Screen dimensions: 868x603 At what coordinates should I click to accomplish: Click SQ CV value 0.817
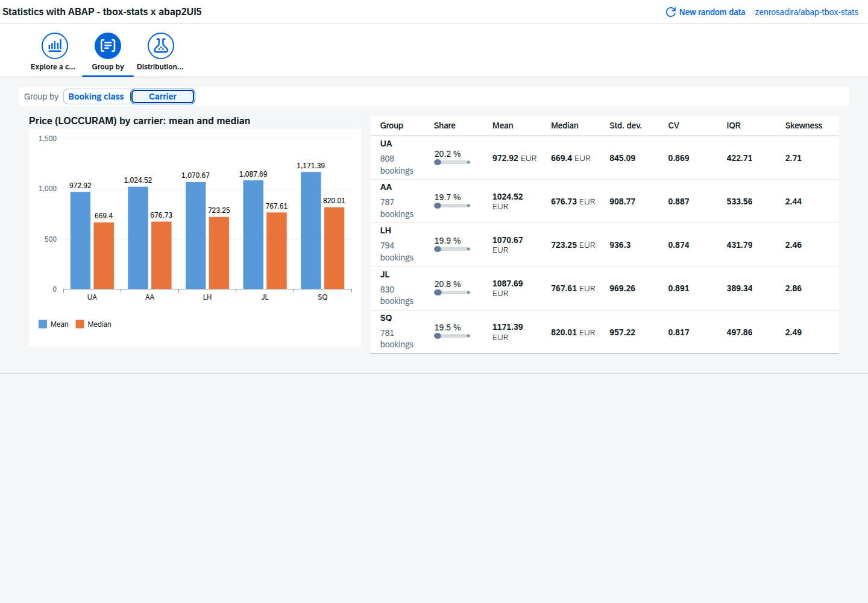click(x=679, y=332)
